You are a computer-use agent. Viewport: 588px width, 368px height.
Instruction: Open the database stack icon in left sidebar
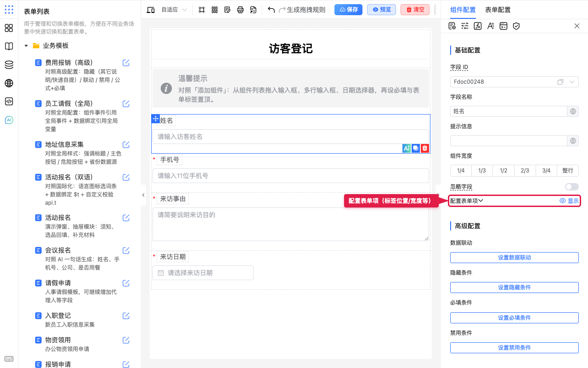click(9, 65)
